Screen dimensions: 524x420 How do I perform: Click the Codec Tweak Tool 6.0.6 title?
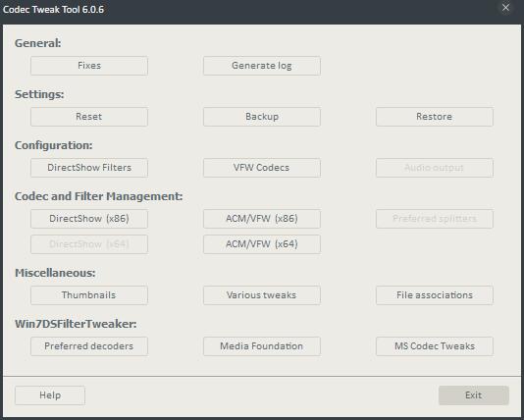[x=53, y=10]
